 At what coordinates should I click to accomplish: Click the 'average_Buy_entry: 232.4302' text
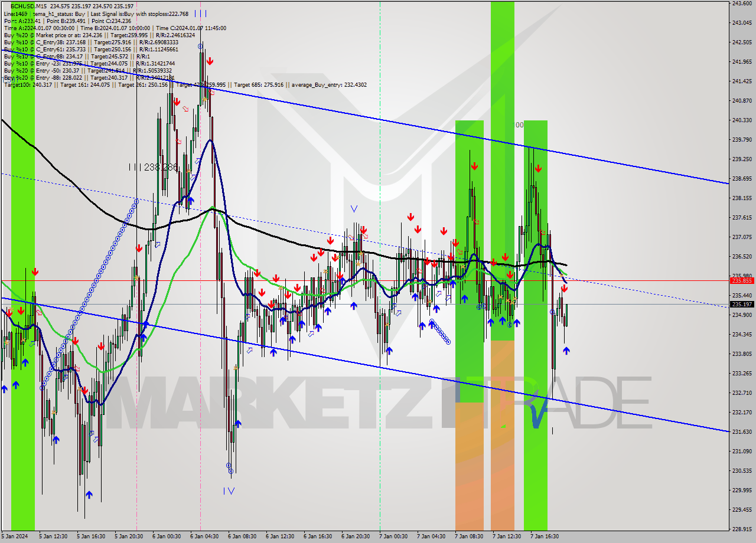(328, 85)
